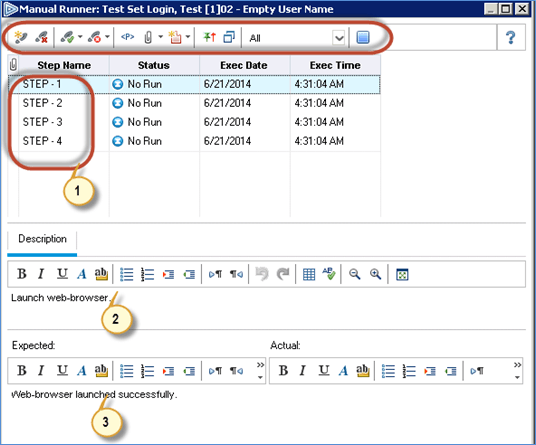536x445 pixels.
Task: Click the font color A in the Description toolbar
Action: point(82,274)
